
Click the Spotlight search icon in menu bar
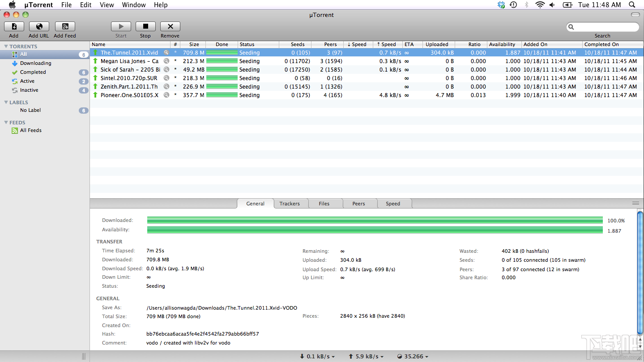[x=632, y=5]
